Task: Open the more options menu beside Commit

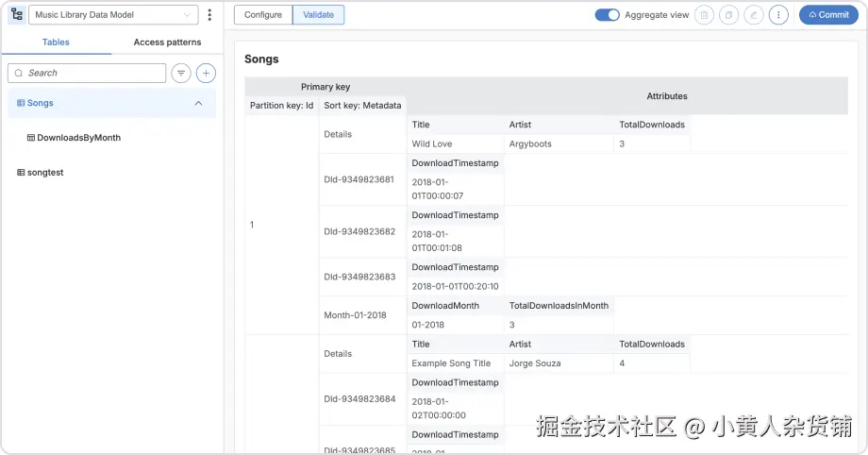Action: (x=778, y=15)
